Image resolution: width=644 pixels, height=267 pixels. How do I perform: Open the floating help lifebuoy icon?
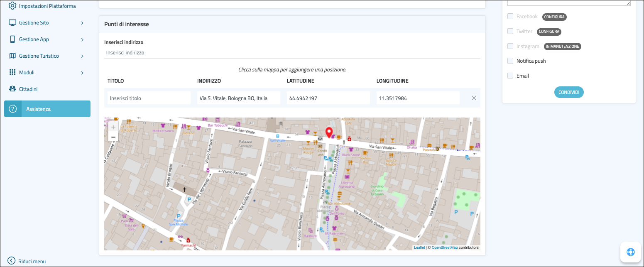tap(631, 252)
